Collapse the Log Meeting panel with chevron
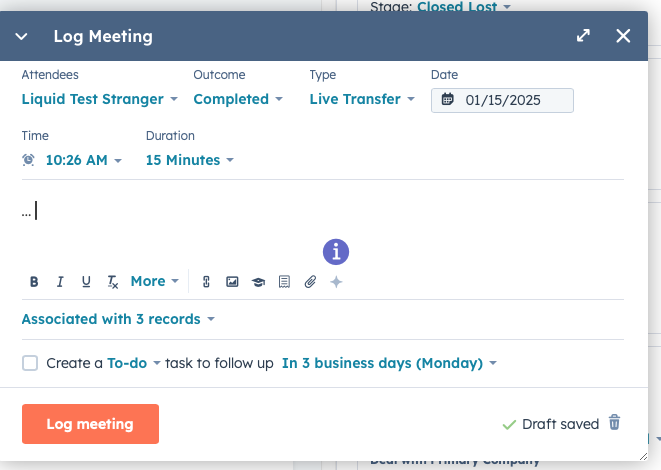 tap(21, 37)
